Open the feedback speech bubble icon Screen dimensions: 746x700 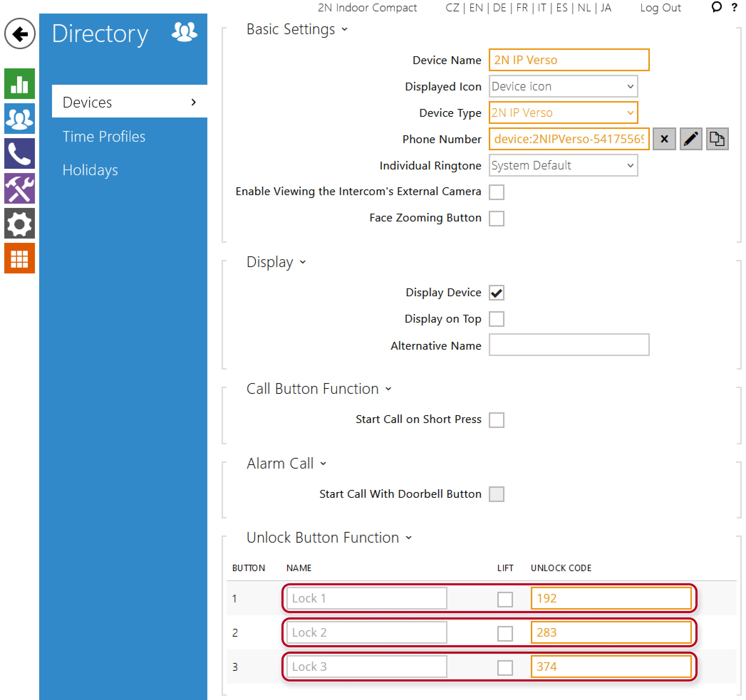click(717, 7)
